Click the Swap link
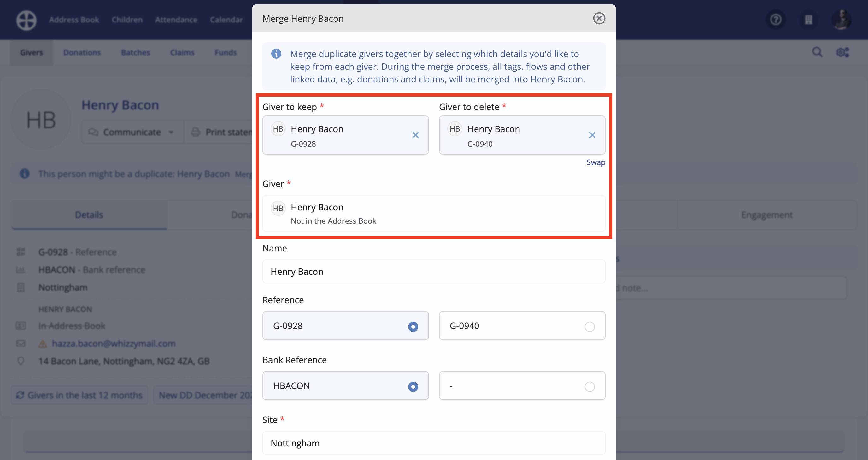 click(x=595, y=162)
